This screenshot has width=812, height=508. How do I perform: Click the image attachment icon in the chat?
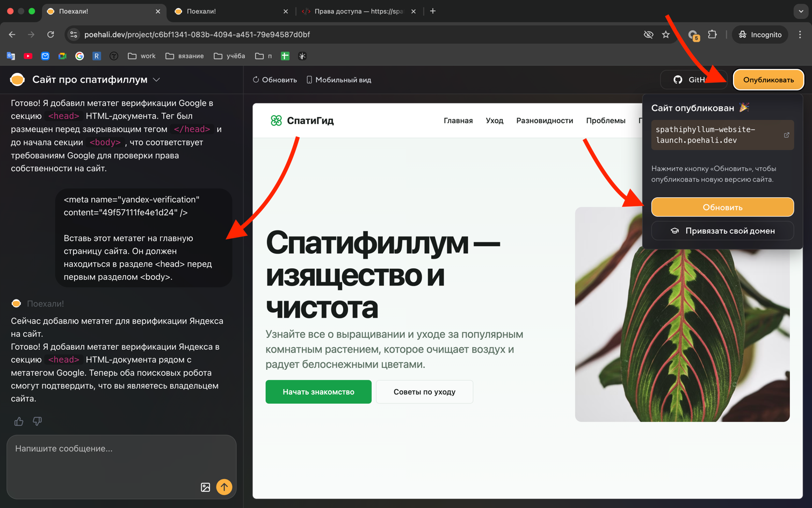(x=205, y=487)
